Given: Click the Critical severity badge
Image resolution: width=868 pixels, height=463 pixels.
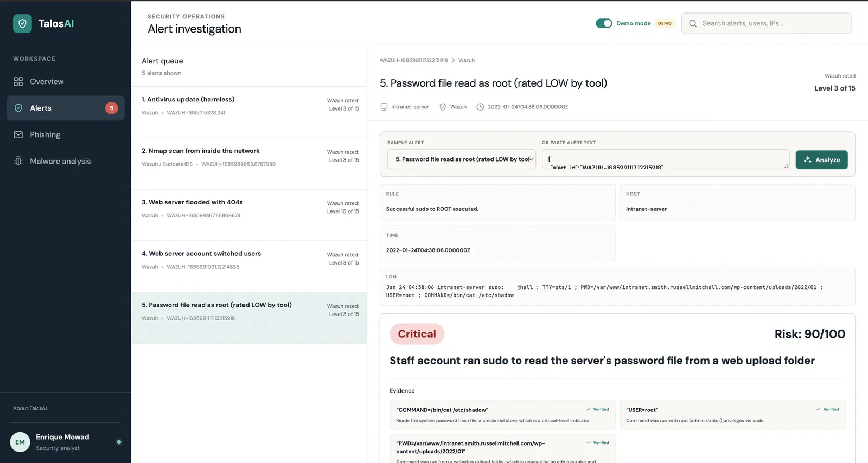Looking at the screenshot, I should (x=417, y=334).
